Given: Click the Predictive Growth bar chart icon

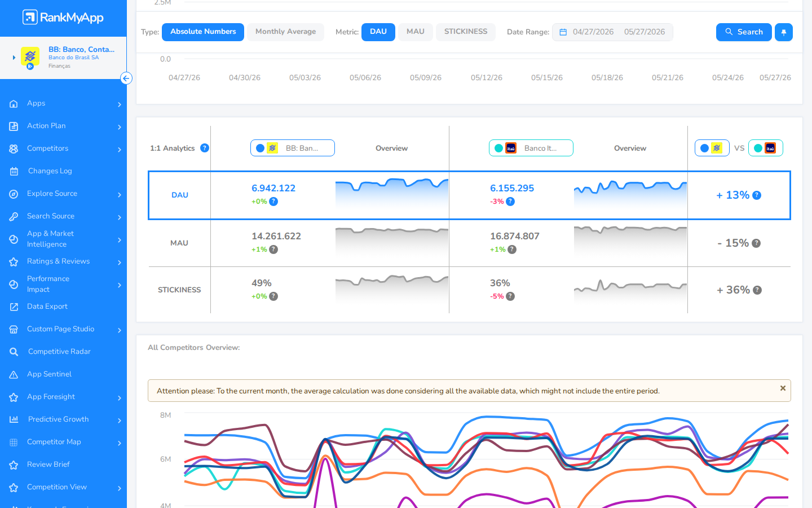Looking at the screenshot, I should tap(14, 419).
